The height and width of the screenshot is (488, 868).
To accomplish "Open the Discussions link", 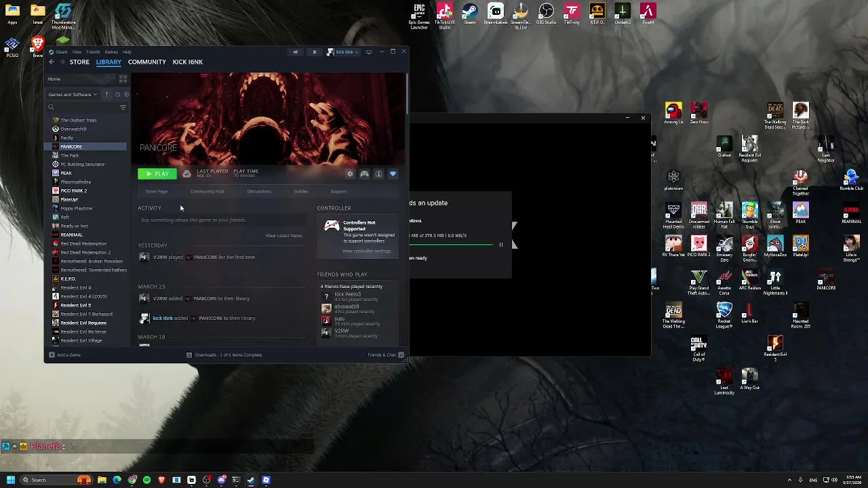I will pos(258,191).
